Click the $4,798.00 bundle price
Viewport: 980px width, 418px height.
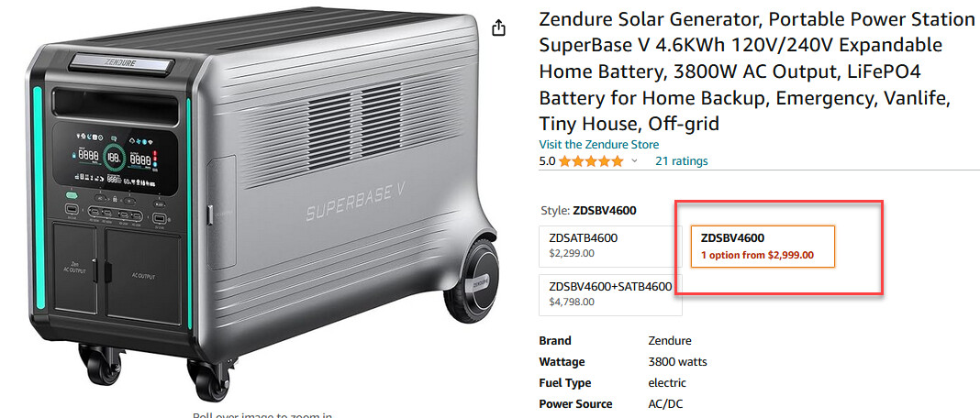pyautogui.click(x=572, y=302)
